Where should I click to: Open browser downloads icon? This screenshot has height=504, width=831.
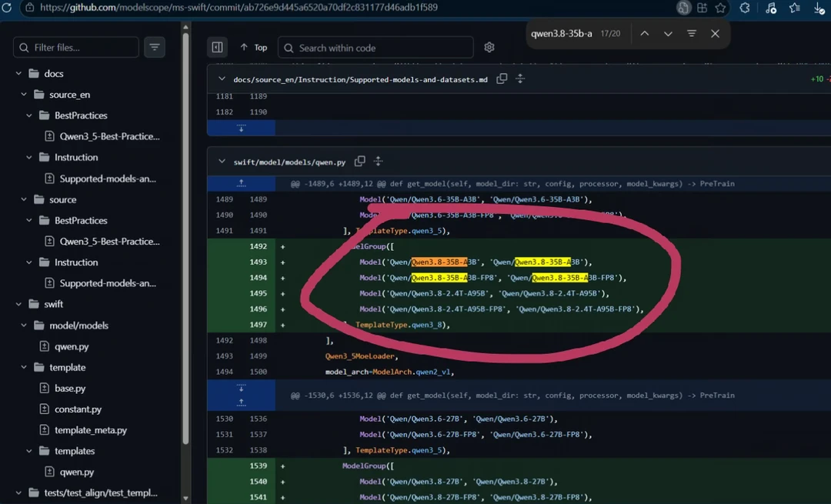[819, 8]
